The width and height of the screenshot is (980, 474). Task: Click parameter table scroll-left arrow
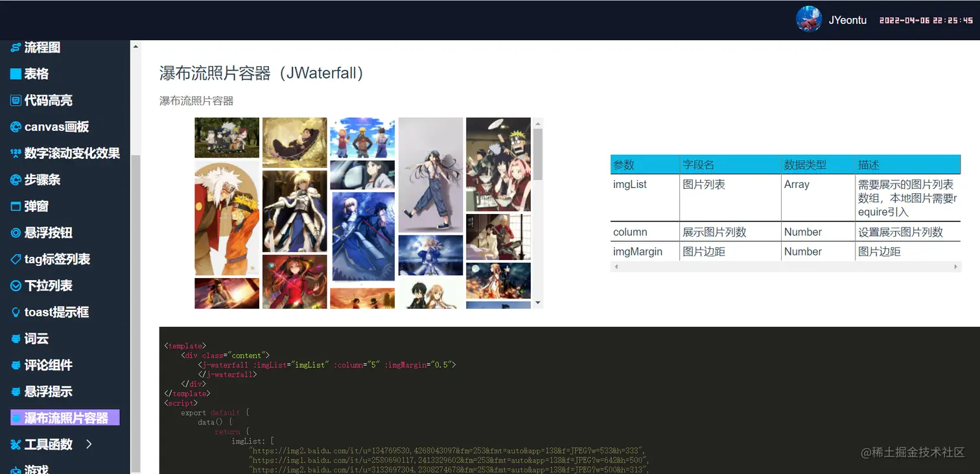[x=616, y=267]
